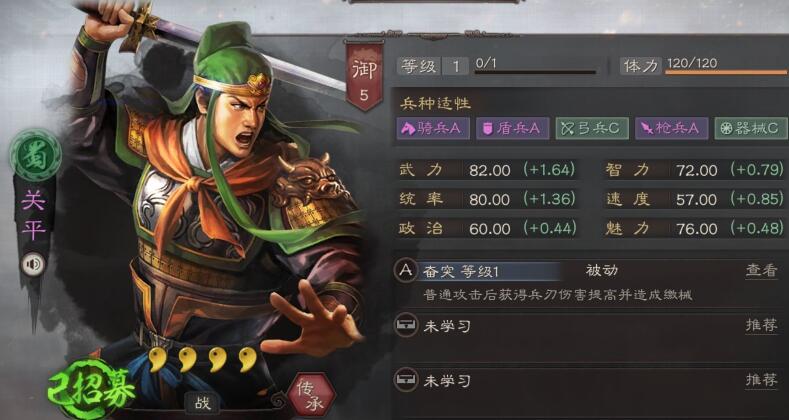
Task: Open 推荐 for the first unlearned skill
Action: (x=761, y=326)
